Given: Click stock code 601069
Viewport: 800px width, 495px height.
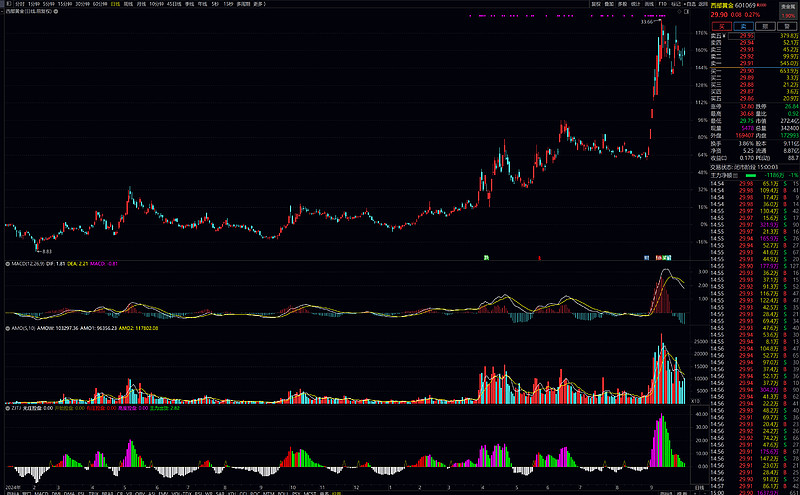Looking at the screenshot, I should point(745,6).
